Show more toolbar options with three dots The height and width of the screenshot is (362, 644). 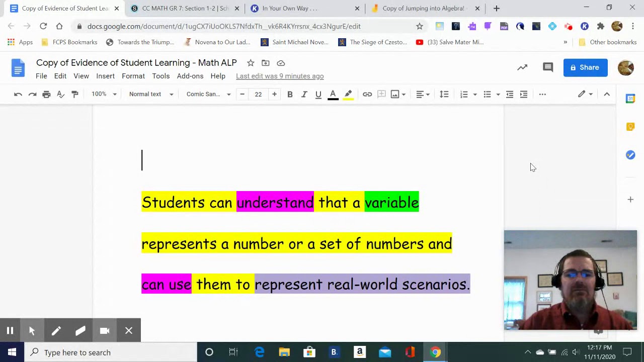(542, 94)
